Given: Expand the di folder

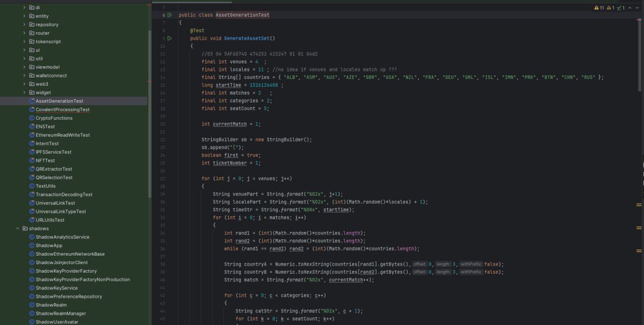Looking at the screenshot, I should tap(24, 8).
